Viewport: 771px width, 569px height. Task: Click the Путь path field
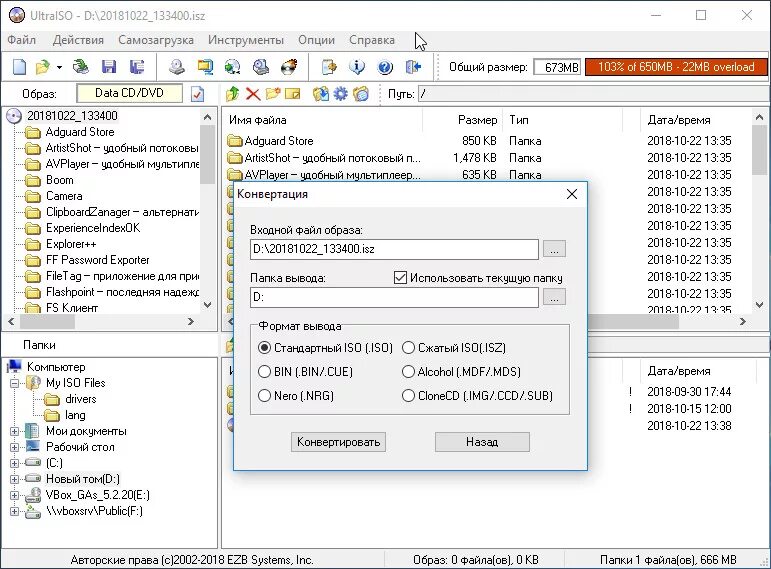593,93
